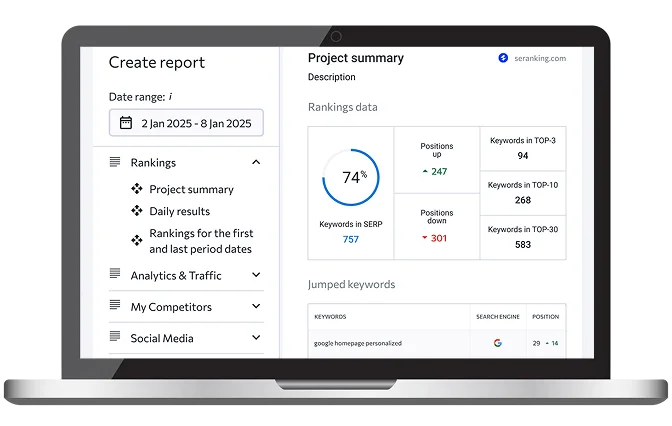Click the Date range label
The height and width of the screenshot is (426, 672).
(137, 97)
